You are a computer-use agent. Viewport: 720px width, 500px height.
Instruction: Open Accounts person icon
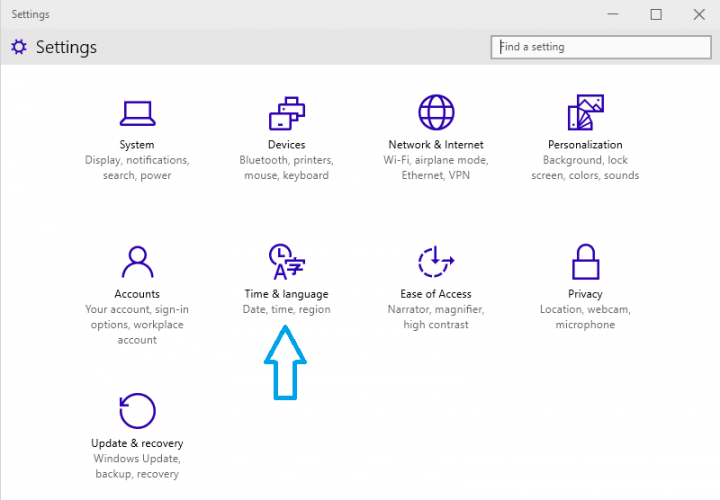(137, 262)
